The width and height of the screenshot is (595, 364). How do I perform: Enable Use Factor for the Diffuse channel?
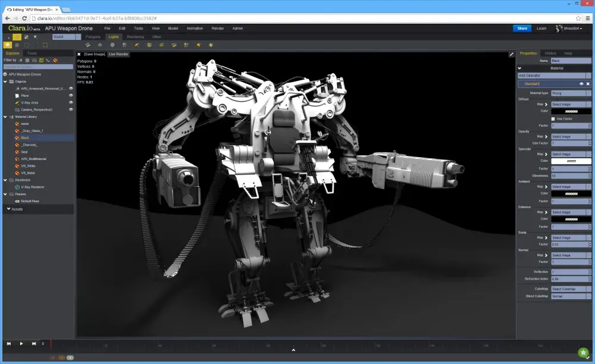click(x=553, y=118)
